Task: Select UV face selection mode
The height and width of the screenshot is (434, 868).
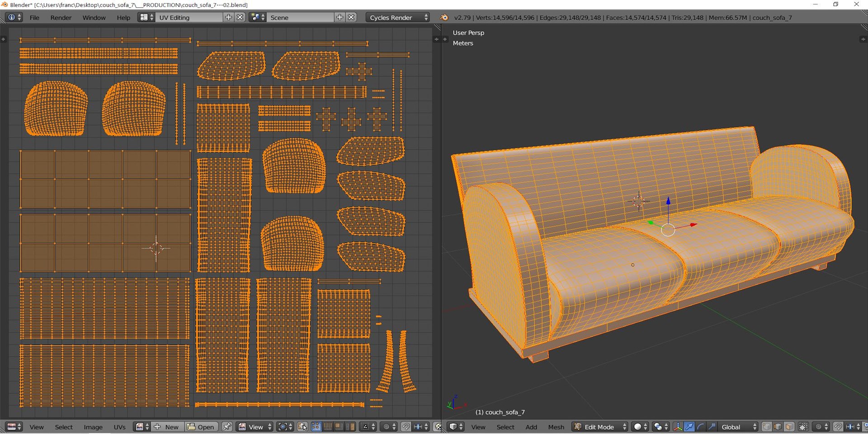Action: click(x=339, y=427)
